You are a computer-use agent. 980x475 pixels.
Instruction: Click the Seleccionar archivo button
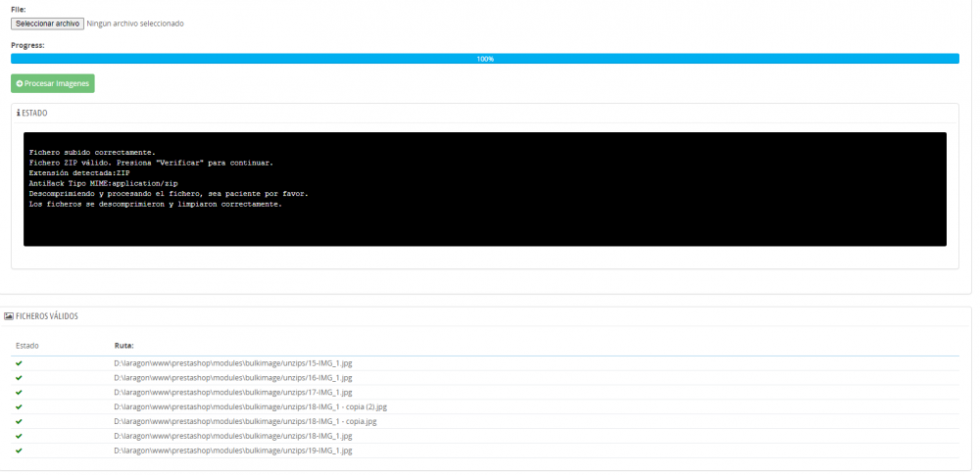[x=47, y=24]
